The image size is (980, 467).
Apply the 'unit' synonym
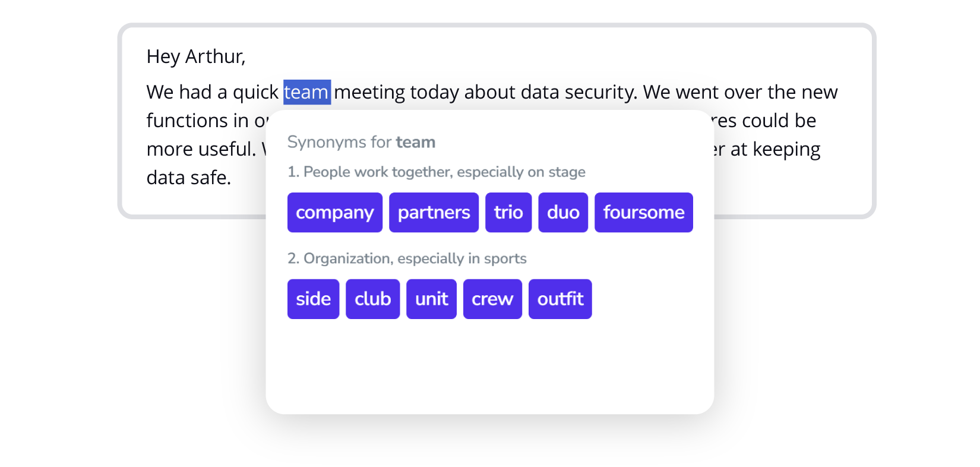click(x=431, y=299)
